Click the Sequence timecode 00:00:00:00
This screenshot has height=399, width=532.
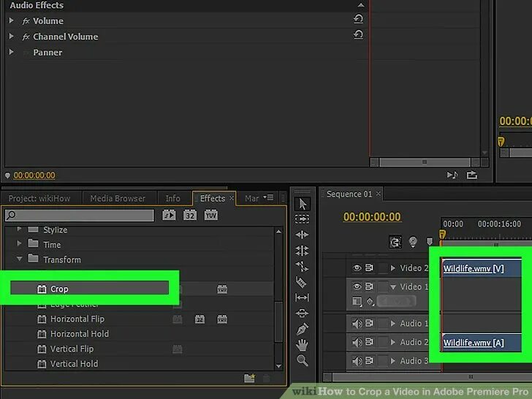point(372,217)
